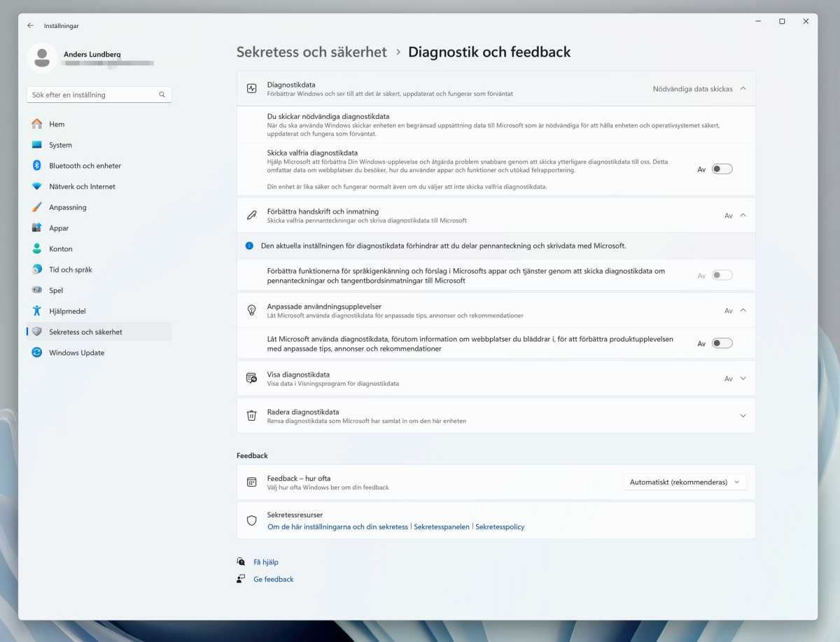Click the Anders Lundberg account name
The height and width of the screenshot is (642, 840).
(92, 54)
